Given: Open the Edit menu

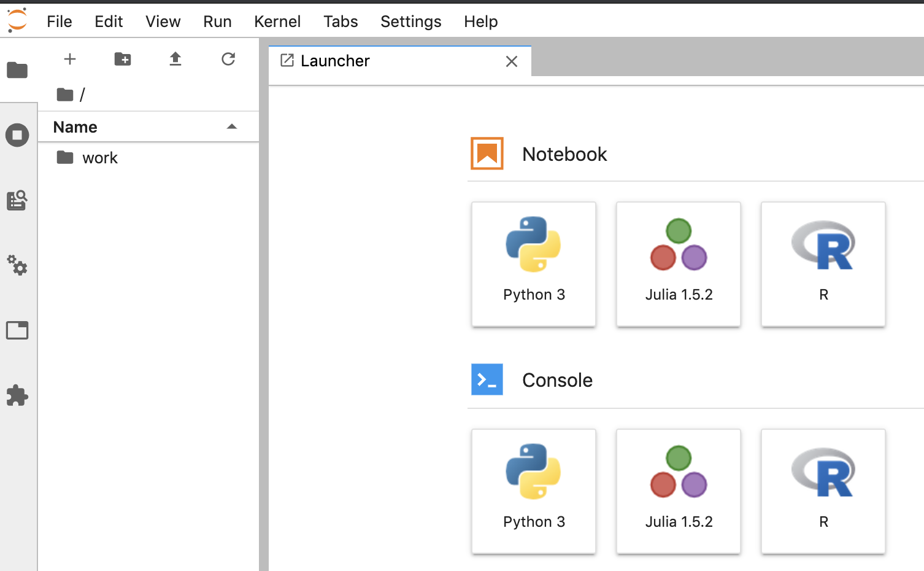Looking at the screenshot, I should tap(109, 21).
